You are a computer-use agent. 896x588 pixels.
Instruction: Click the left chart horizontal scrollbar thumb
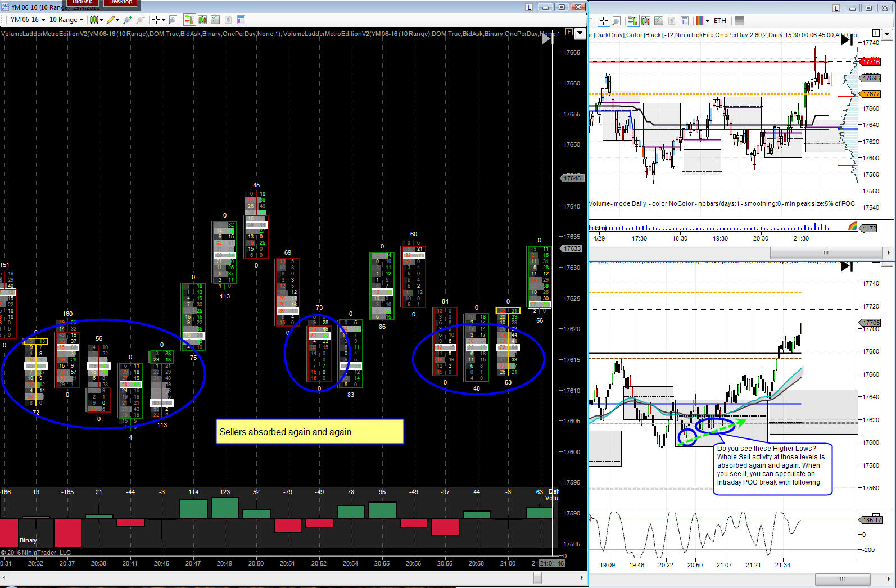537,577
